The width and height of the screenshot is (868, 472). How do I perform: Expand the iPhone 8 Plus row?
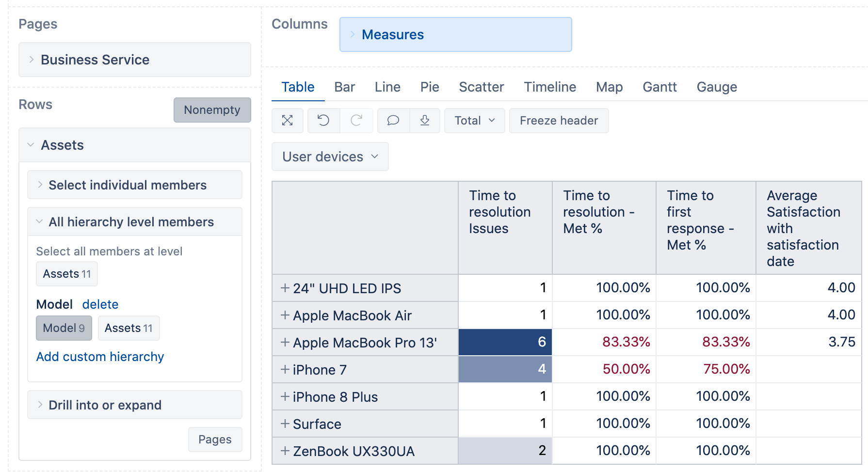coord(285,396)
